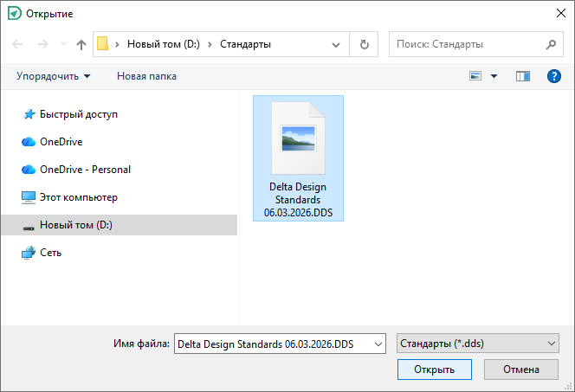
Task: Select 'Новый том (D:)' in address path
Action: (x=163, y=44)
